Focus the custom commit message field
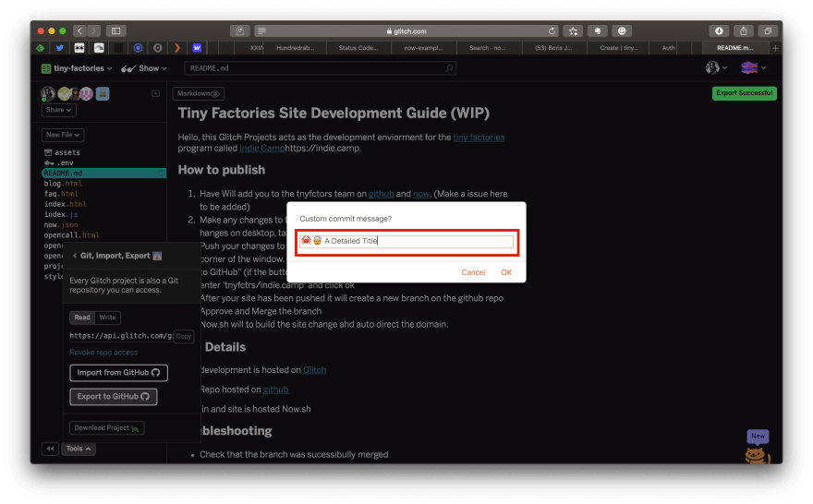 point(406,241)
